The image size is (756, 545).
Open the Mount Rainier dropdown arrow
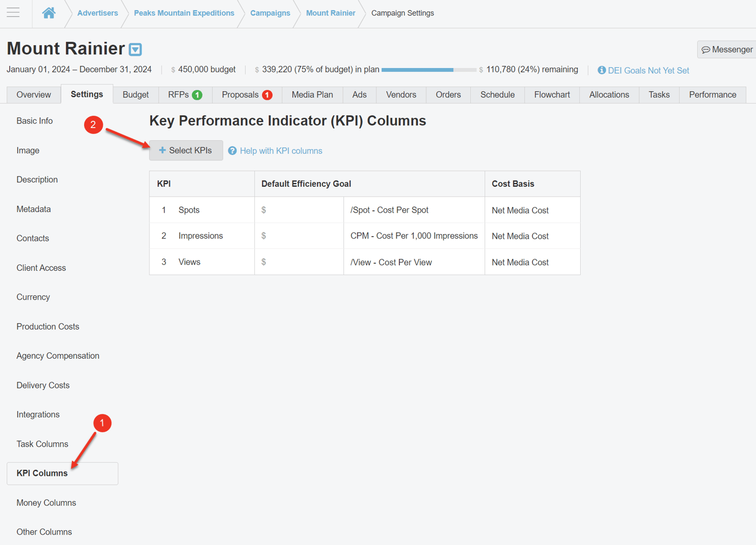(x=135, y=49)
